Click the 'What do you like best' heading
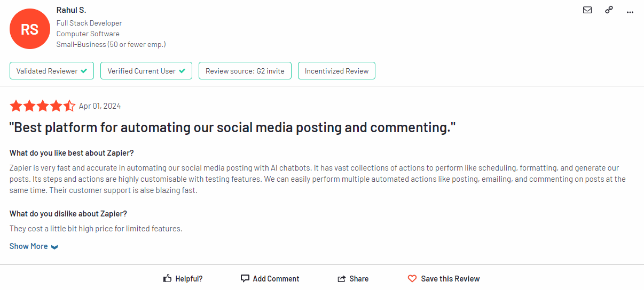This screenshot has height=290, width=644. click(x=72, y=153)
